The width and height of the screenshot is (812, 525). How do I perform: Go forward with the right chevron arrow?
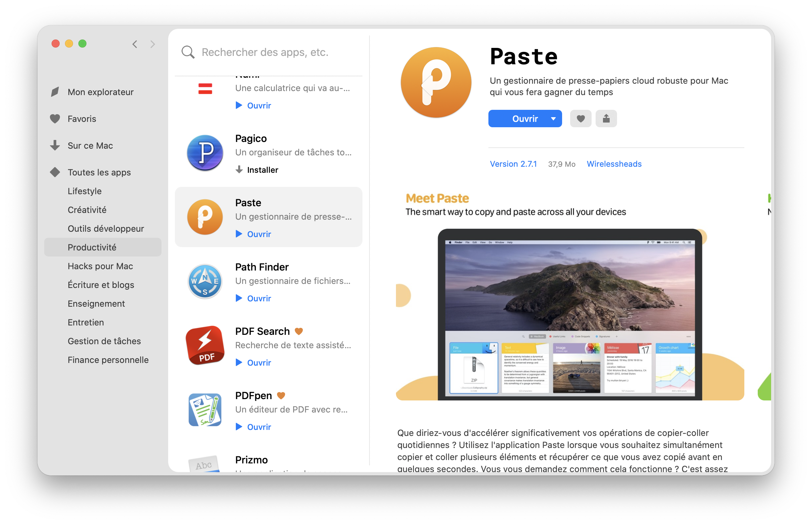152,44
